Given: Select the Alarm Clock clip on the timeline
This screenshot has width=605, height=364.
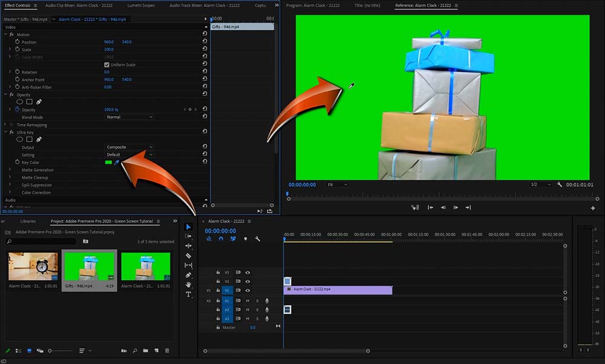Looking at the screenshot, I should [339, 290].
